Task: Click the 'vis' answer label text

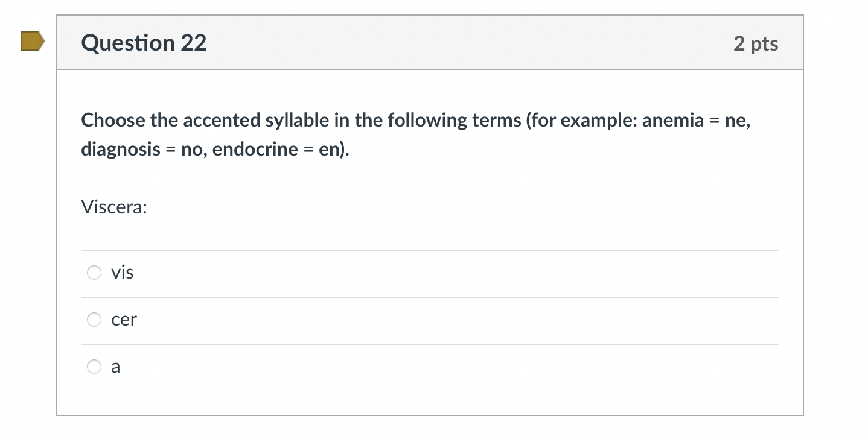Action: pos(123,273)
